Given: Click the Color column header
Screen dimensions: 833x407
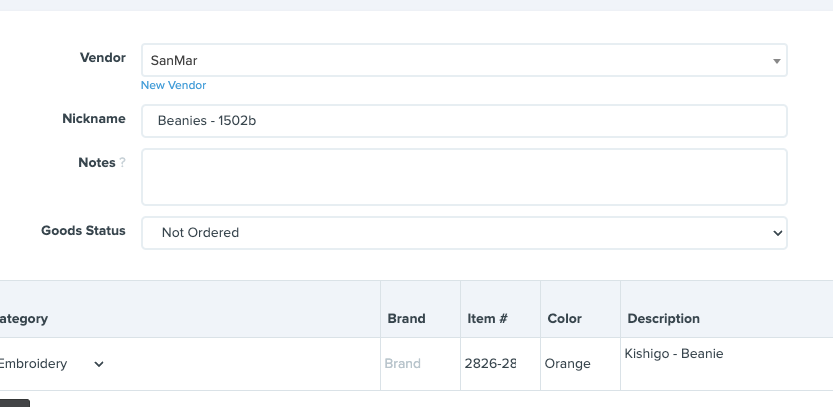Looking at the screenshot, I should coord(565,319).
